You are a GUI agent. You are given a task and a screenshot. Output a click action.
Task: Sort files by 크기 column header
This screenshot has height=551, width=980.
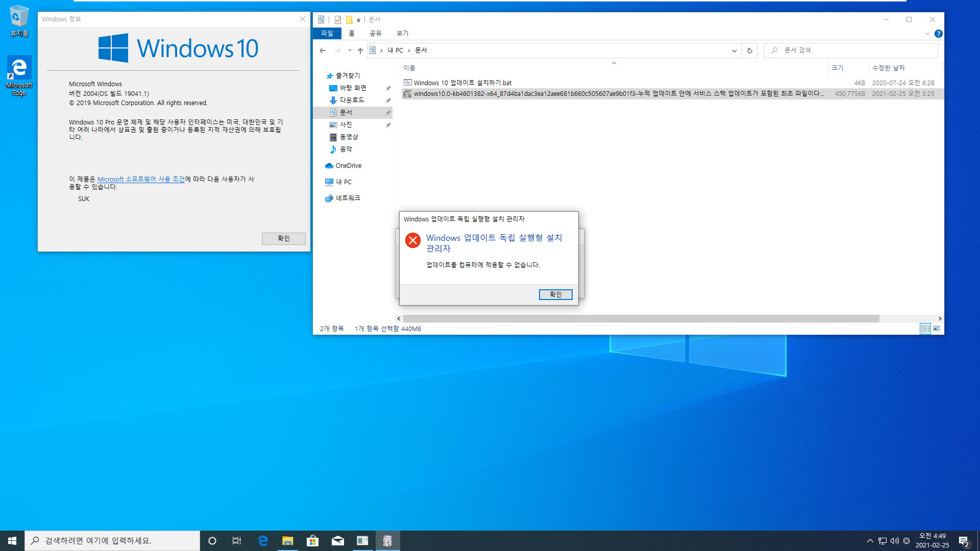tap(848, 68)
